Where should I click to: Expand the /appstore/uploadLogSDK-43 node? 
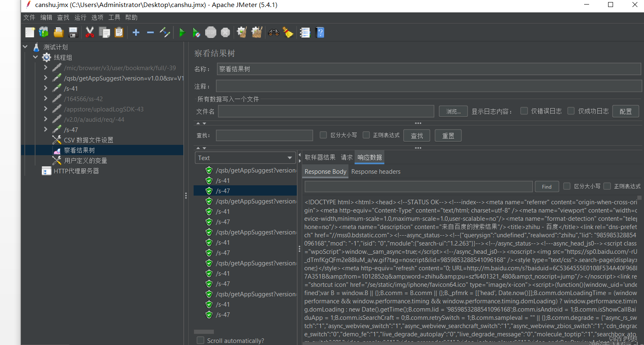click(x=46, y=109)
